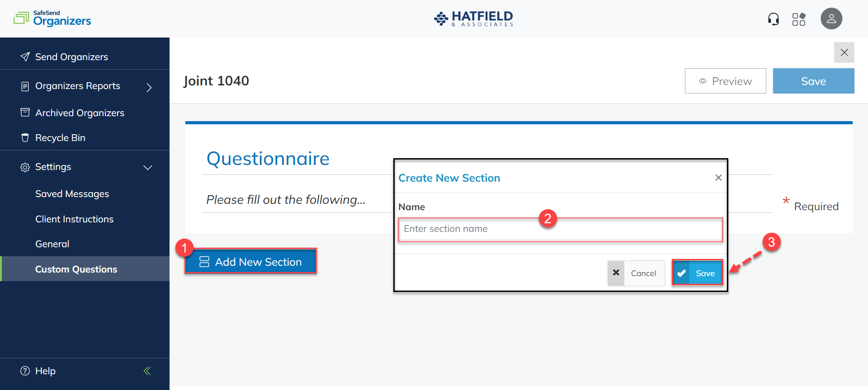Expand the Organizers Reports submenu
Viewport: 868px width, 390px height.
click(x=149, y=87)
